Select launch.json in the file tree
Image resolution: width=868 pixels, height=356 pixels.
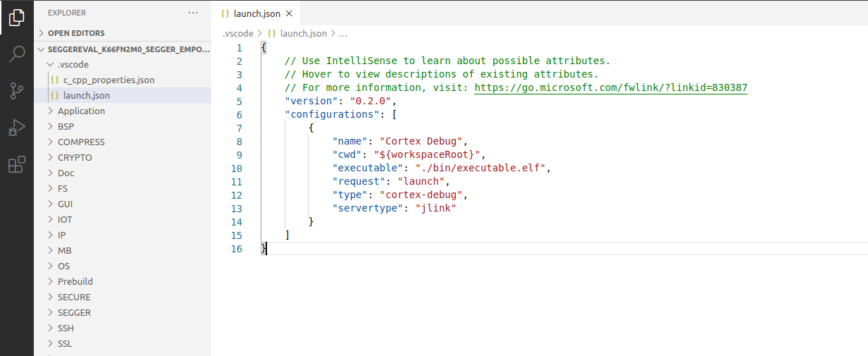point(86,95)
